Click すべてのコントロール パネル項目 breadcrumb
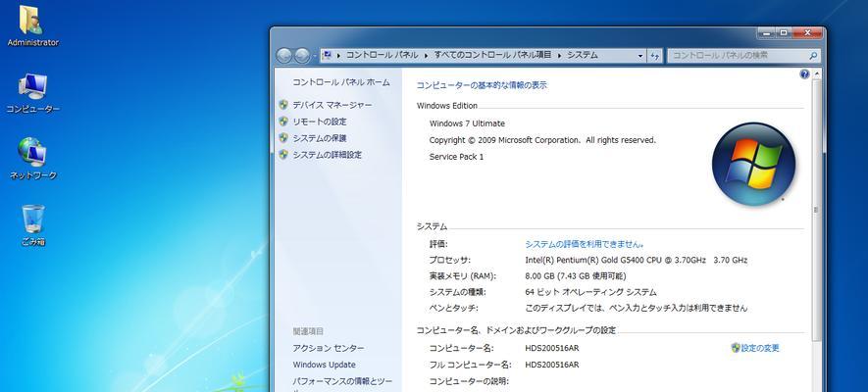Image resolution: width=868 pixels, height=392 pixels. pos(492,55)
